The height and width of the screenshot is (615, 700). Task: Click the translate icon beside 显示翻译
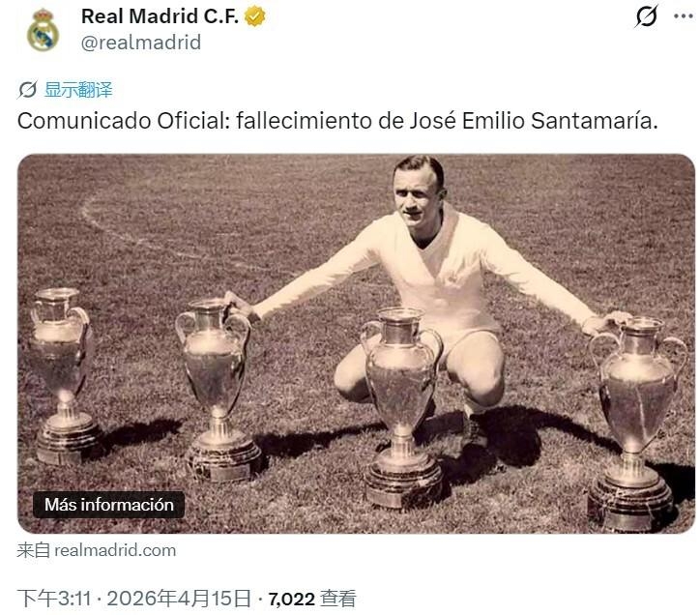[28, 89]
